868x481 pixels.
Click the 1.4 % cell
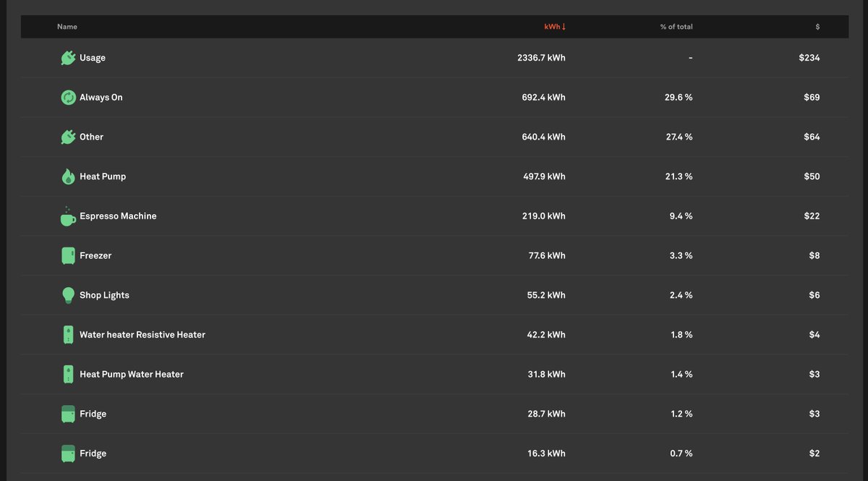coord(681,374)
